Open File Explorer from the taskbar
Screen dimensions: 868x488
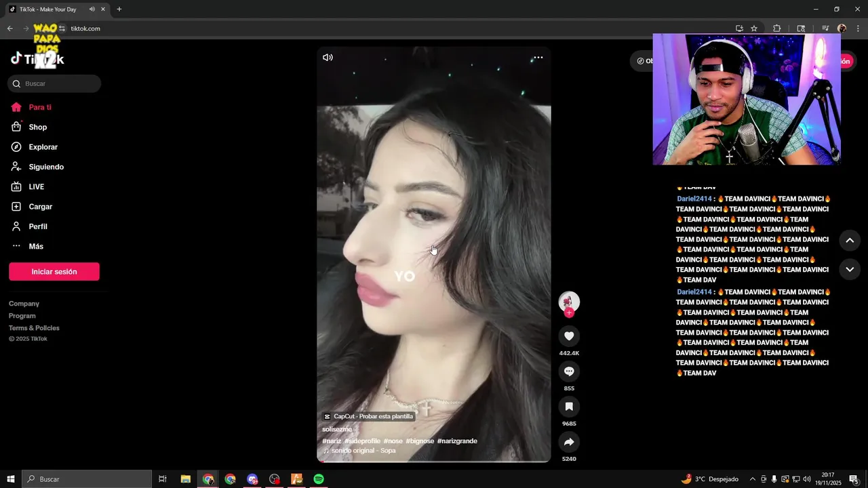[x=186, y=479]
